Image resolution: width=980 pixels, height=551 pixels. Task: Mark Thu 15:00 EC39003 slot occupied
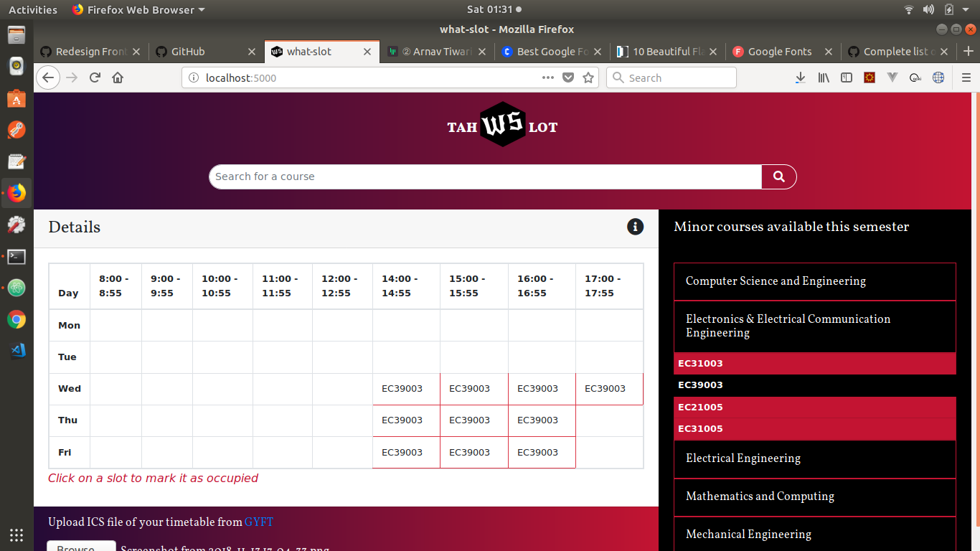pyautogui.click(x=473, y=420)
